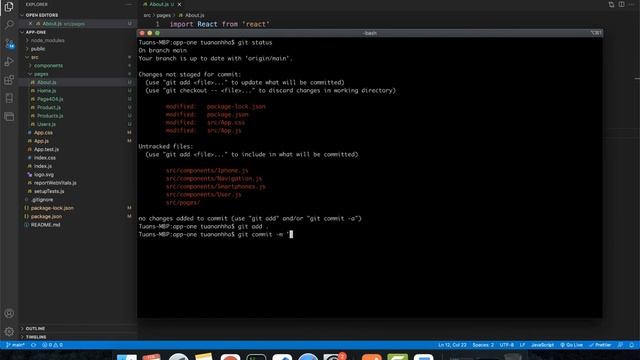
Task: Click the pages breadcrumb above editor
Action: coord(163,15)
